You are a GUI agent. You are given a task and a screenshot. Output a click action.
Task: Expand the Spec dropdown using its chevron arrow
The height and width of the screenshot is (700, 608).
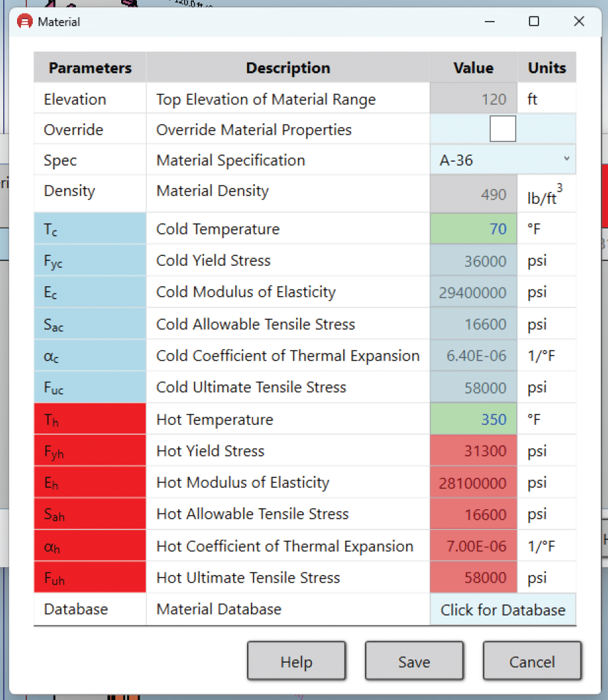(x=567, y=160)
